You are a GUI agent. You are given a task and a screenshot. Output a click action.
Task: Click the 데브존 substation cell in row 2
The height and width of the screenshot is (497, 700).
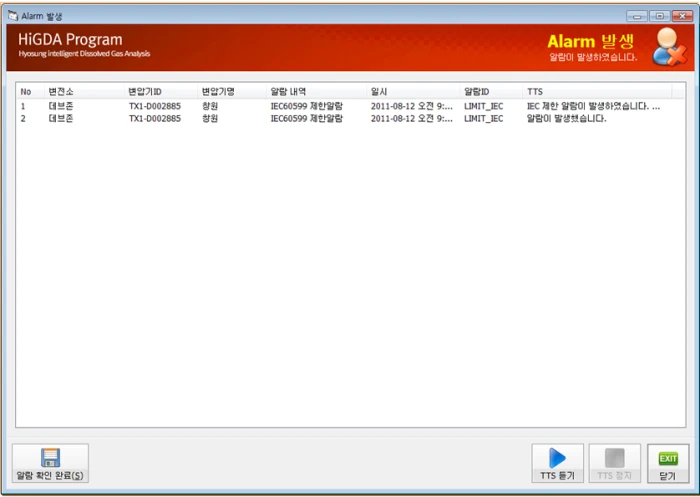point(61,118)
